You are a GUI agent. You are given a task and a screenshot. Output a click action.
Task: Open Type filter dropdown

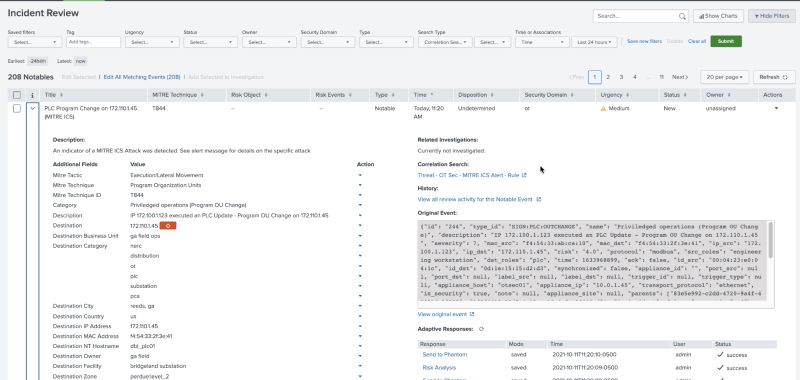[x=386, y=42]
